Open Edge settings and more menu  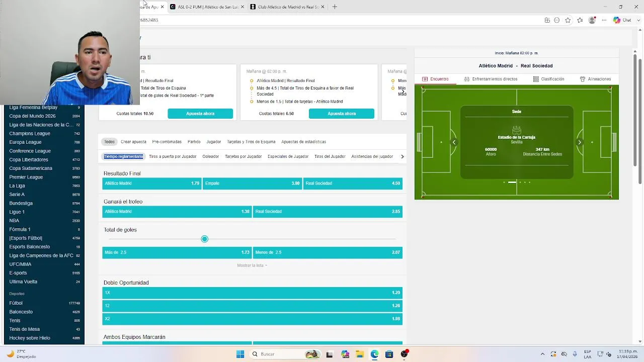click(604, 20)
